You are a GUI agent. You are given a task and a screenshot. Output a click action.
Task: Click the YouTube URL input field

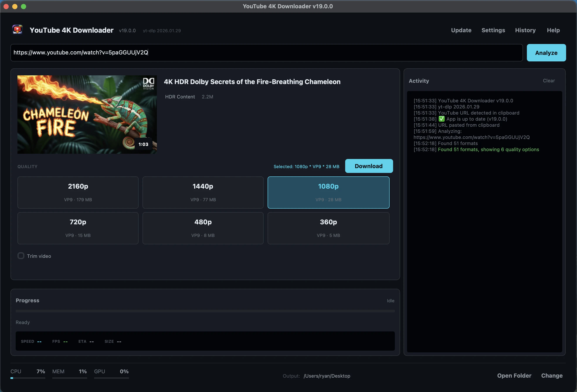coord(266,53)
